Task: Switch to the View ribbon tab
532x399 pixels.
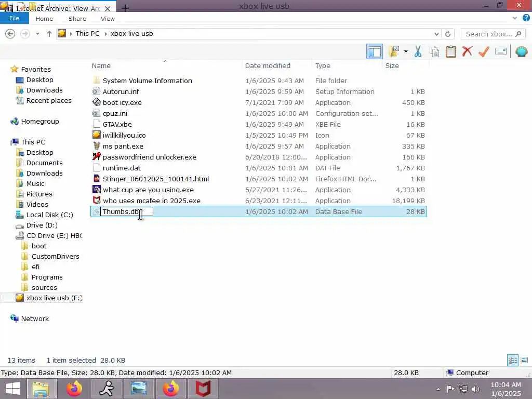Action: (x=108, y=19)
